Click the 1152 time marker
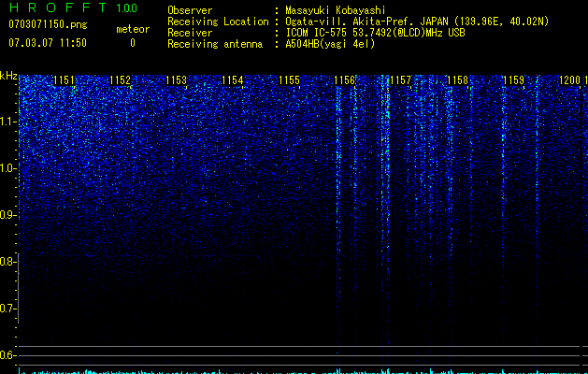 point(120,80)
